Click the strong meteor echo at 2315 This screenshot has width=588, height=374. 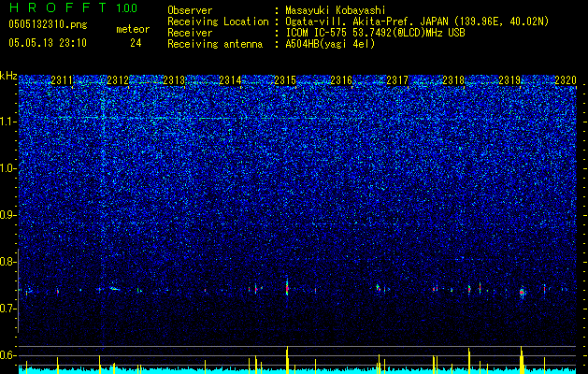287,288
